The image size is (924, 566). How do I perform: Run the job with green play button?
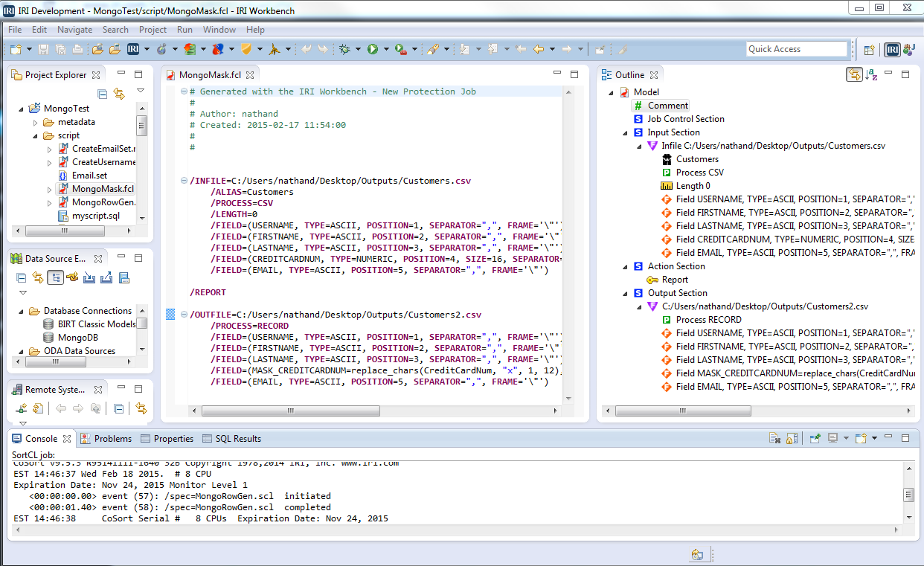pos(373,49)
